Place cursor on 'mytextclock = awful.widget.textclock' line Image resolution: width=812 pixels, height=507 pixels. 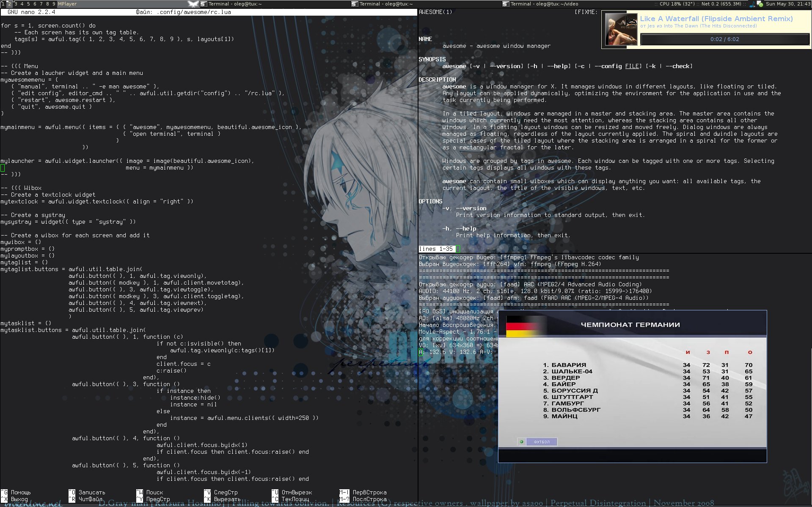pyautogui.click(x=97, y=201)
